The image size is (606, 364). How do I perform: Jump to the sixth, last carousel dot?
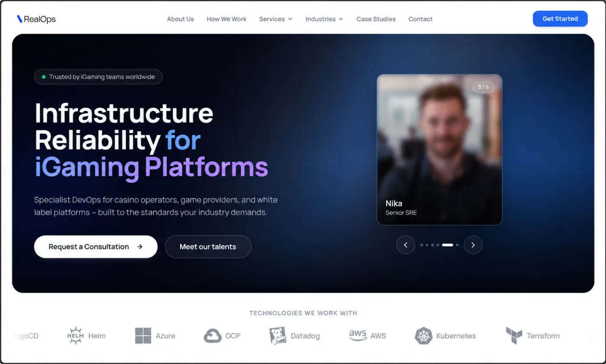[x=457, y=245]
